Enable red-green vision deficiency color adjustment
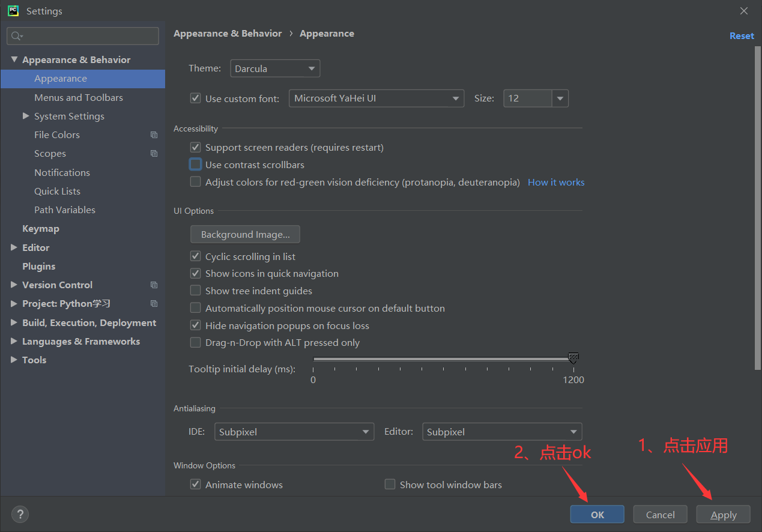 coord(195,181)
